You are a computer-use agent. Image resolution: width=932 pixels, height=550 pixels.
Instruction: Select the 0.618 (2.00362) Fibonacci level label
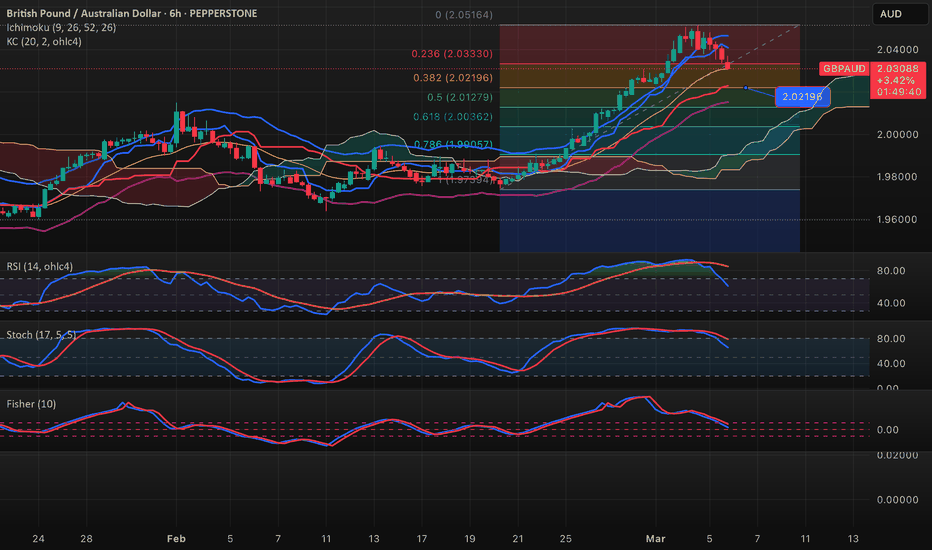click(453, 117)
